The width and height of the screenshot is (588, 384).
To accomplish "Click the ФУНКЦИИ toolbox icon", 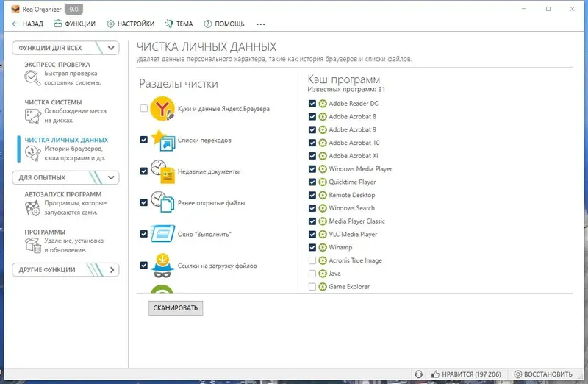I will [x=58, y=24].
